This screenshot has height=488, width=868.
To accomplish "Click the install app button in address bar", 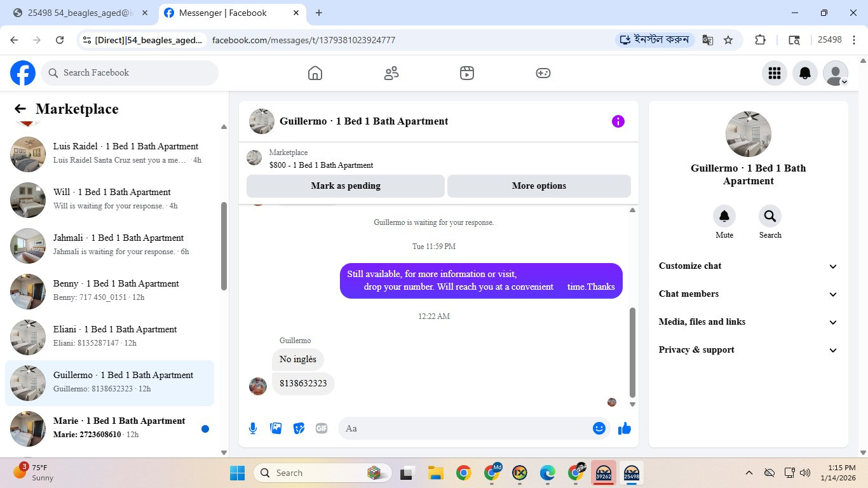I will point(655,40).
